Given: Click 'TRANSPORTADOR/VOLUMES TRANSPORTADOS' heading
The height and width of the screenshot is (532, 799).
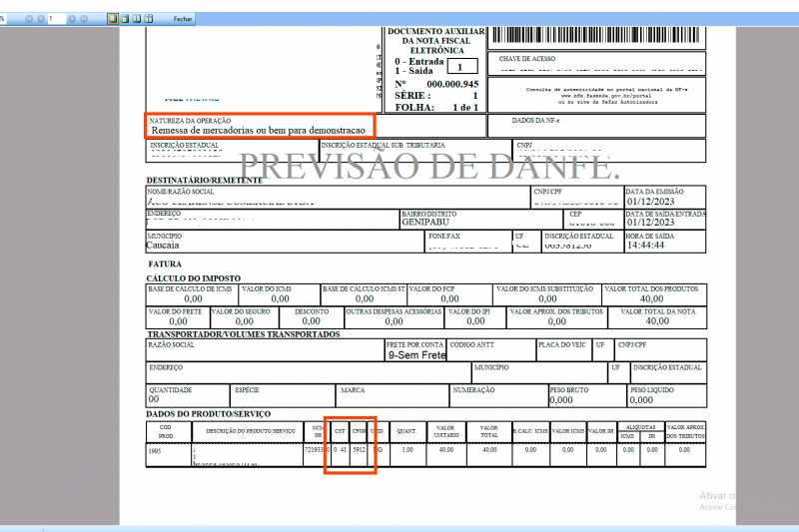Looking at the screenshot, I should (x=244, y=334).
